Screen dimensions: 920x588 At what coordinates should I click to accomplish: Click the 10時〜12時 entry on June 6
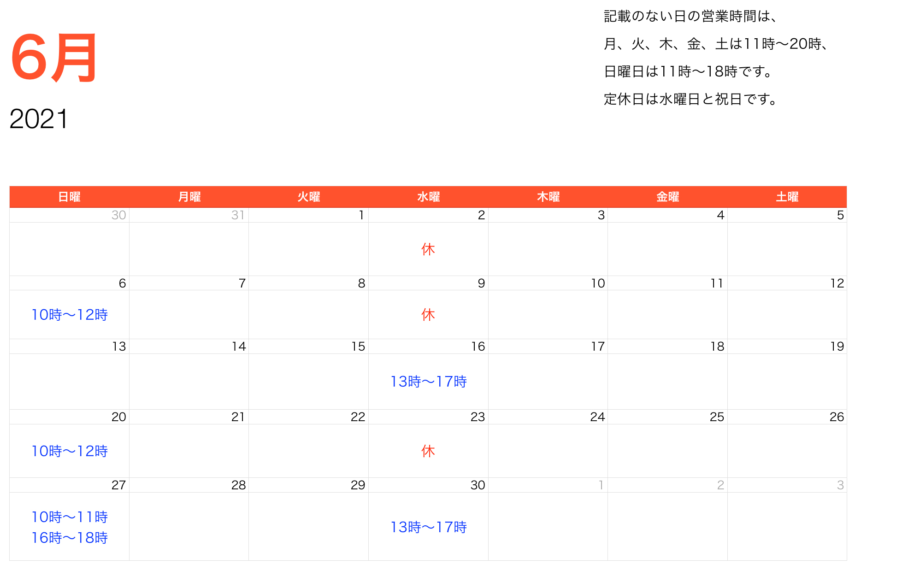[x=69, y=315]
